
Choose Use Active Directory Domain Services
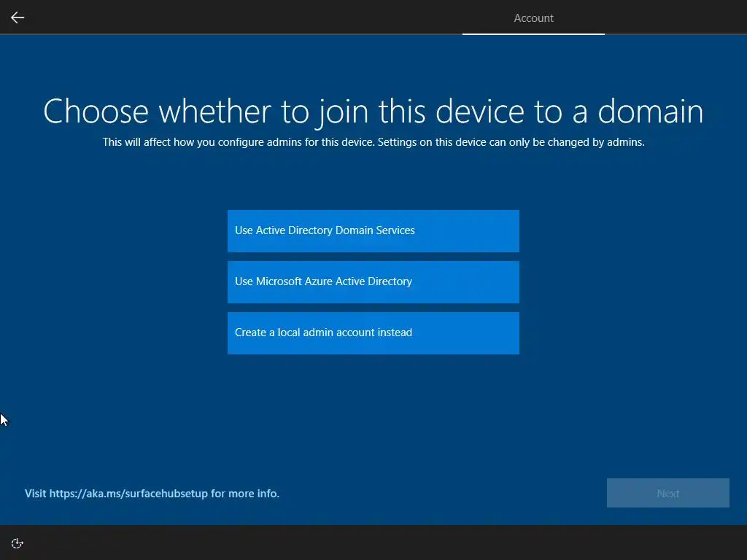point(373,231)
